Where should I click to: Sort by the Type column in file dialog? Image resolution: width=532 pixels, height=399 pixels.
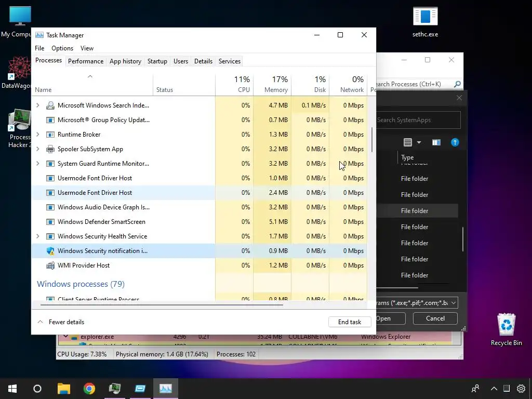407,157
